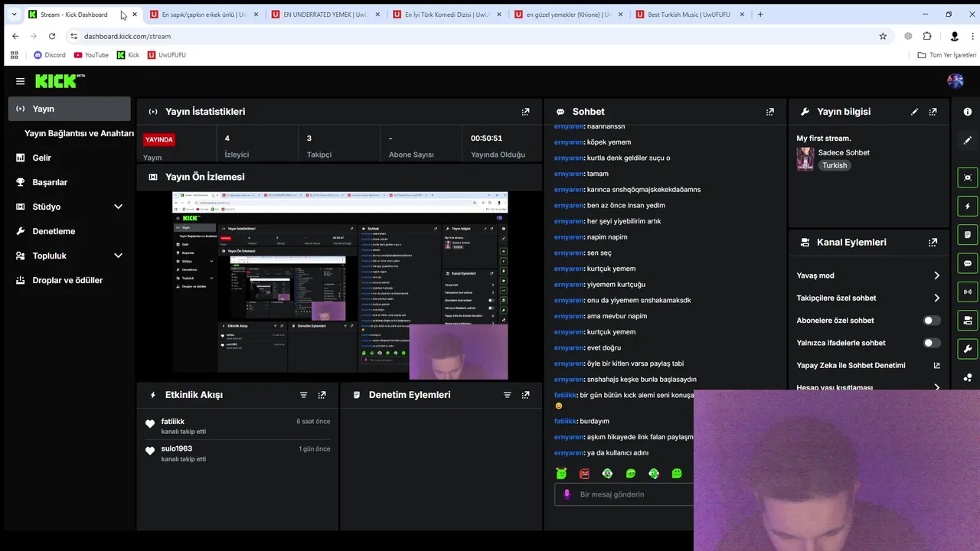Open Takipçilere özel sohbet settings arrow
This screenshot has width=980, height=551.
point(936,298)
